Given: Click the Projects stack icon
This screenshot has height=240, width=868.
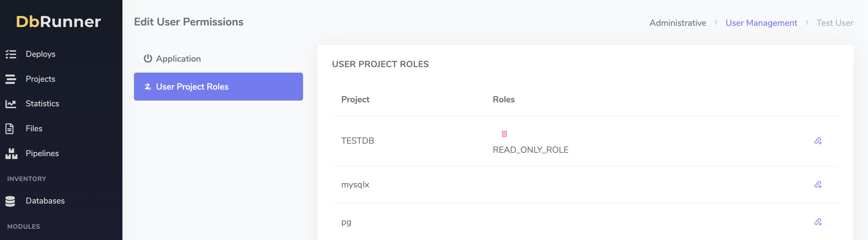Looking at the screenshot, I should [x=11, y=79].
